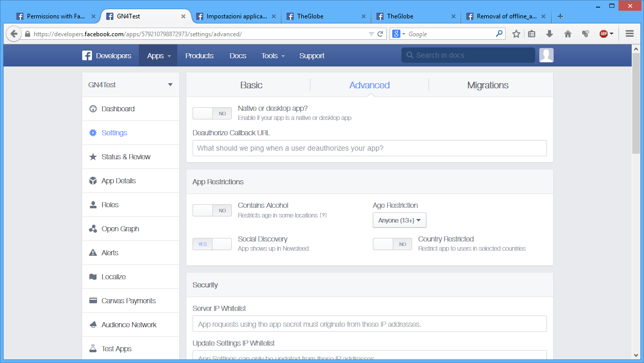Viewport: 644px width, 363px height.
Task: Open the Canvas Payments sidebar item
Action: click(x=131, y=301)
